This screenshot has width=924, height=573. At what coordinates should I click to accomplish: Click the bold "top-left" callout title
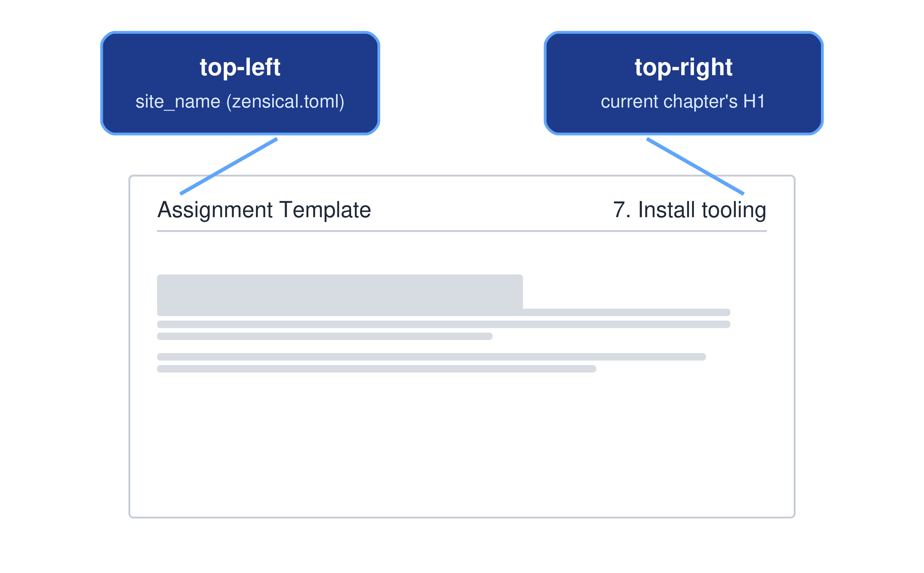pyautogui.click(x=240, y=67)
